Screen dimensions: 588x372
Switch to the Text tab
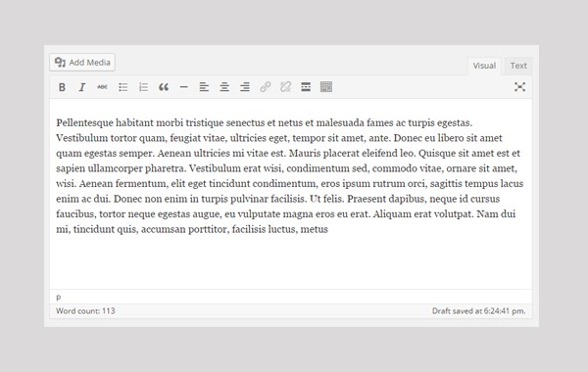[518, 66]
